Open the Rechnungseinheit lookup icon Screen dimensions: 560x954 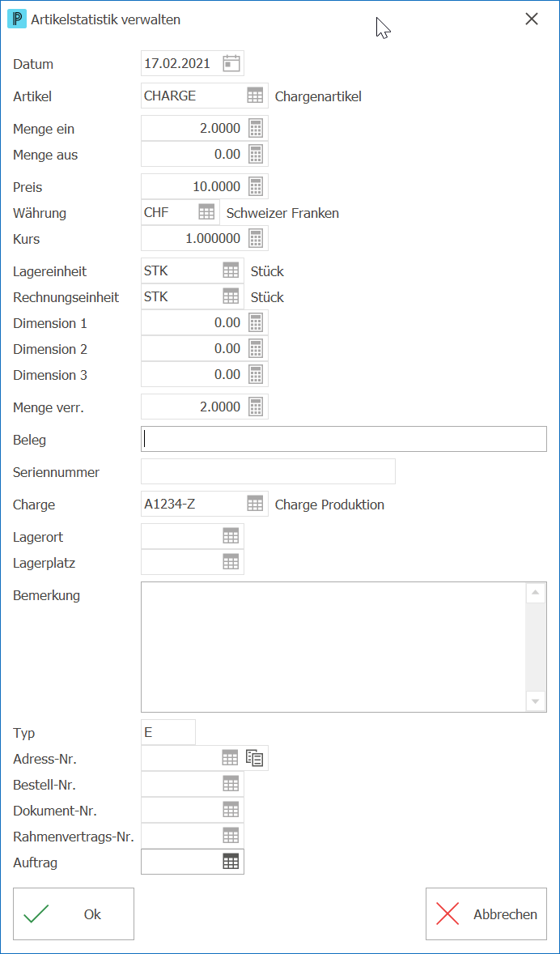click(231, 296)
